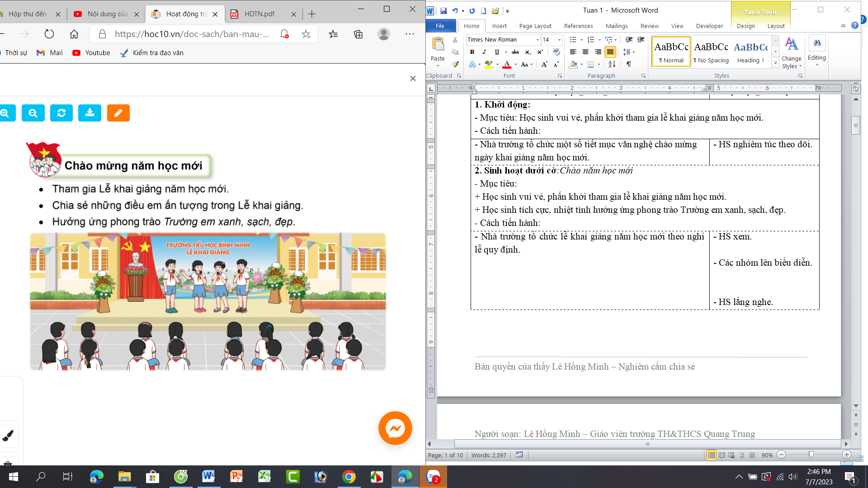Toggle Justify paragraph alignment

[x=610, y=52]
